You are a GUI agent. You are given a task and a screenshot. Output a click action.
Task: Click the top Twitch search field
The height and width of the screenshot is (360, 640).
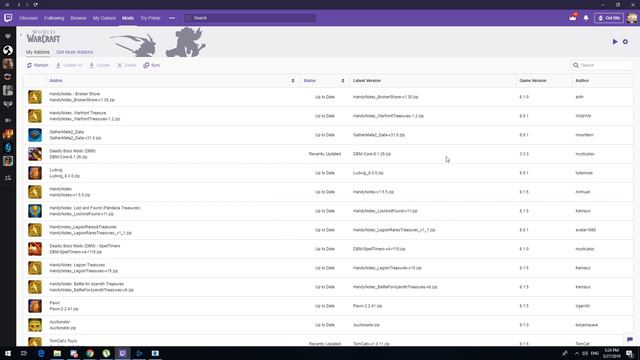250,18
